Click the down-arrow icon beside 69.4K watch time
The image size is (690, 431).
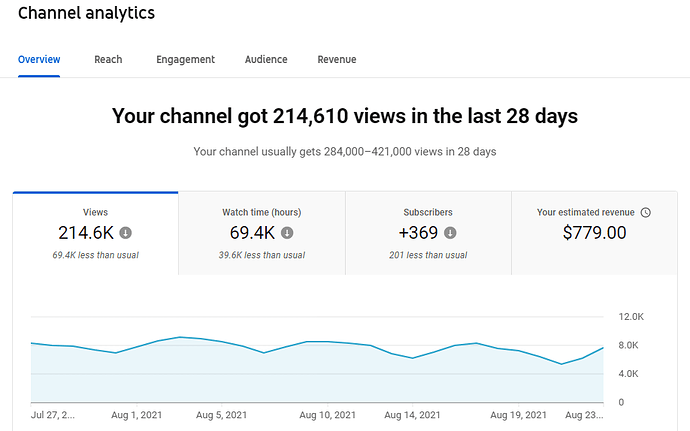pyautogui.click(x=287, y=232)
